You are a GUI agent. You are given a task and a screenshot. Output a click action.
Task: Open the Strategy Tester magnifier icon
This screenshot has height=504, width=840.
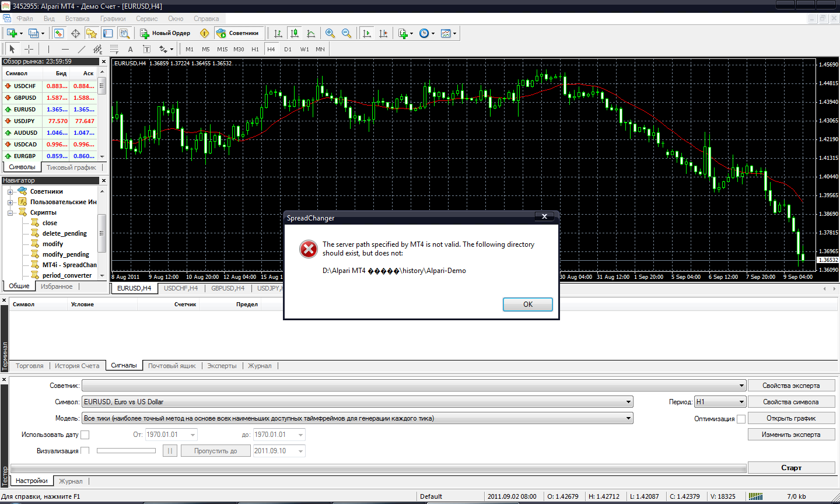[124, 33]
